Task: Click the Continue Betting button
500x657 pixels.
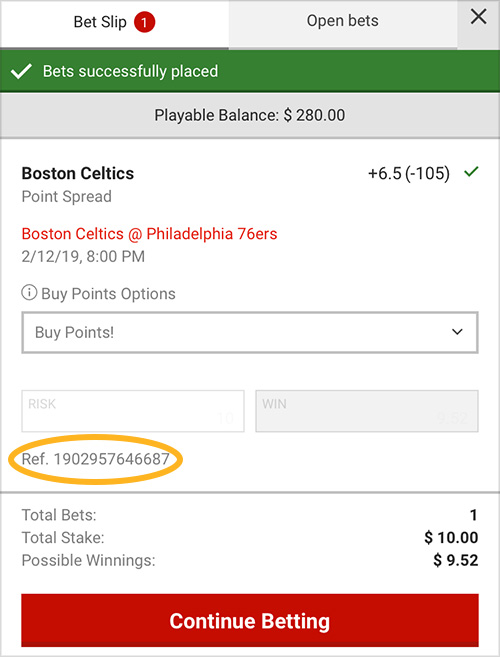Action: (x=250, y=621)
